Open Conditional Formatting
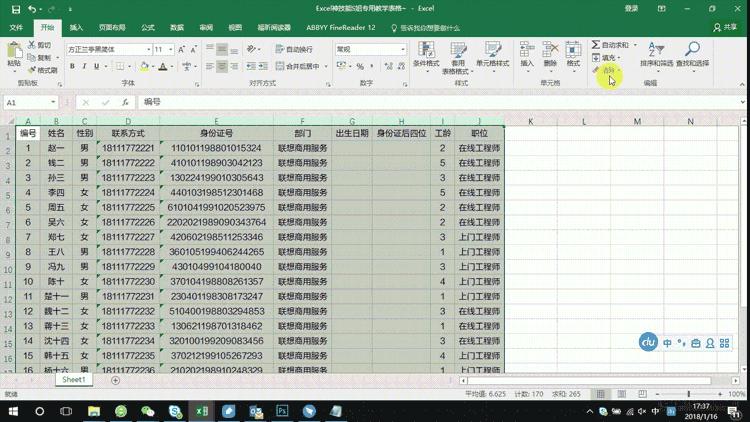The height and width of the screenshot is (422, 750). click(426, 56)
